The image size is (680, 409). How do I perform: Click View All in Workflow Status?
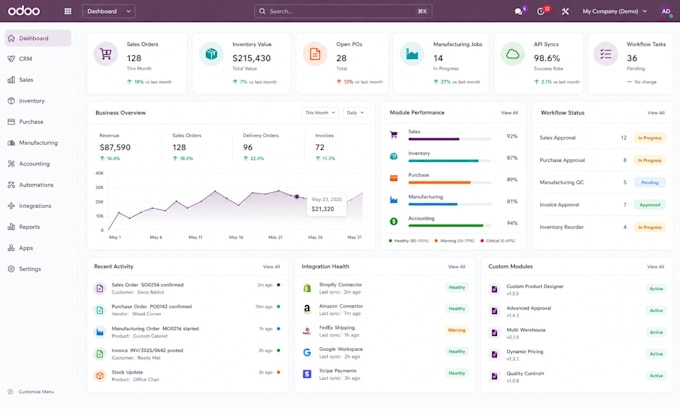click(x=656, y=113)
